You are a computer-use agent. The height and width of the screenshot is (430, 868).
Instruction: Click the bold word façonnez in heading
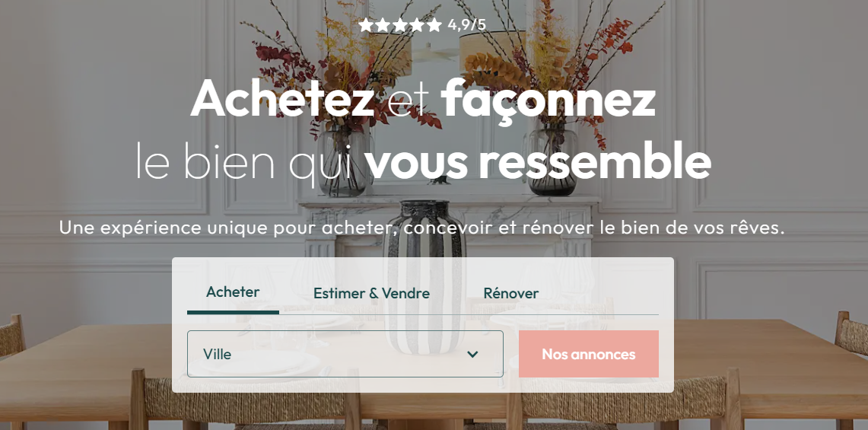(x=548, y=100)
